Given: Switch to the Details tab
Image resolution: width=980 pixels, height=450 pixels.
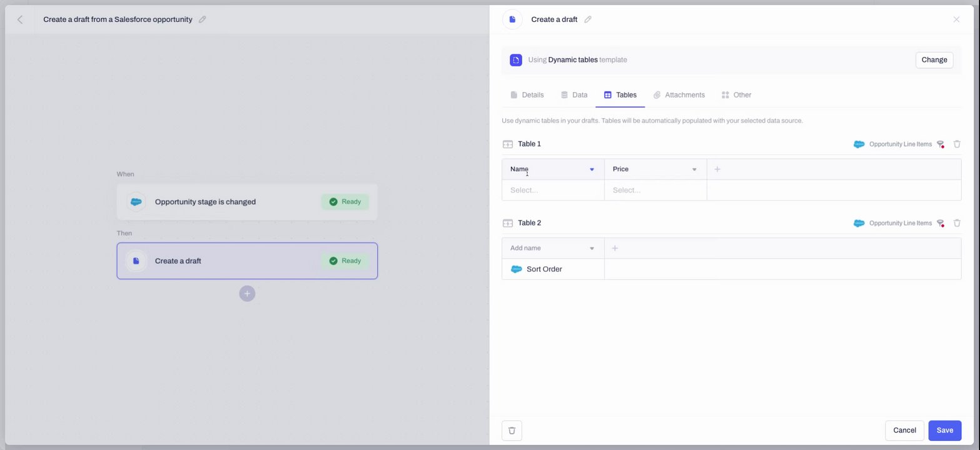Looking at the screenshot, I should (x=527, y=95).
